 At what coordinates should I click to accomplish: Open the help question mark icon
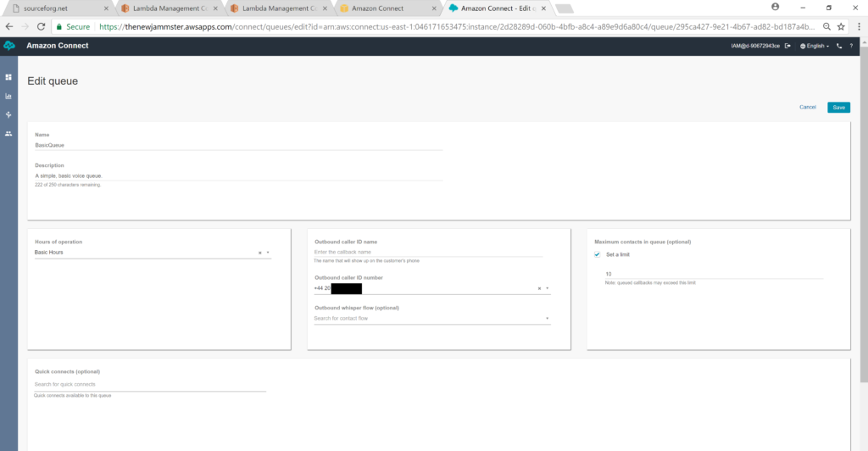pyautogui.click(x=851, y=46)
